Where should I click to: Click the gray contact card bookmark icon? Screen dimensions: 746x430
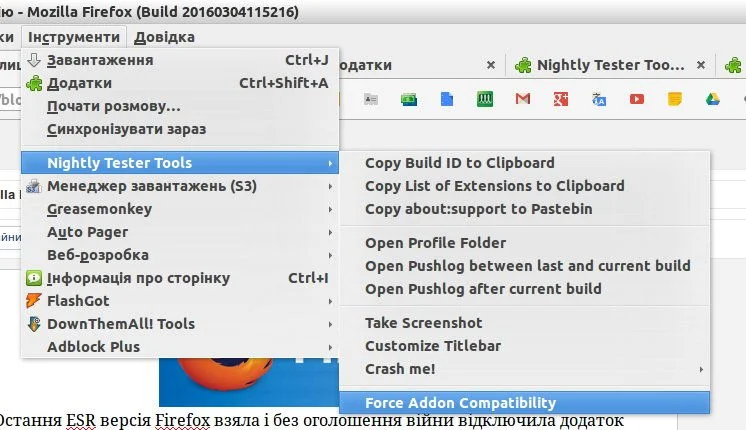tap(371, 99)
